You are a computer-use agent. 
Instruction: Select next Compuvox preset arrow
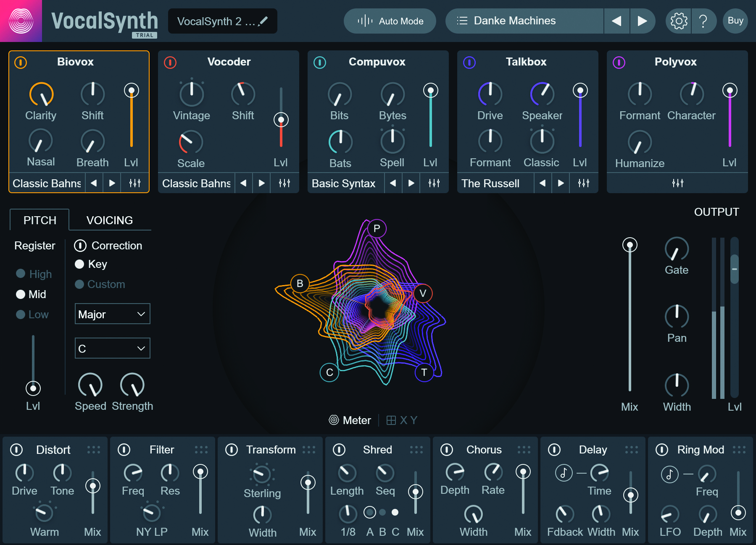pyautogui.click(x=411, y=183)
